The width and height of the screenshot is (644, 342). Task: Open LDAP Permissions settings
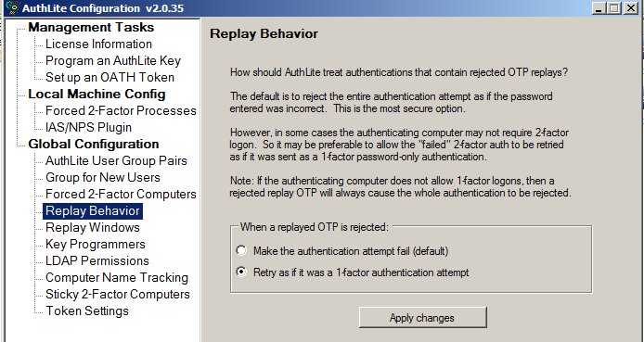97,260
